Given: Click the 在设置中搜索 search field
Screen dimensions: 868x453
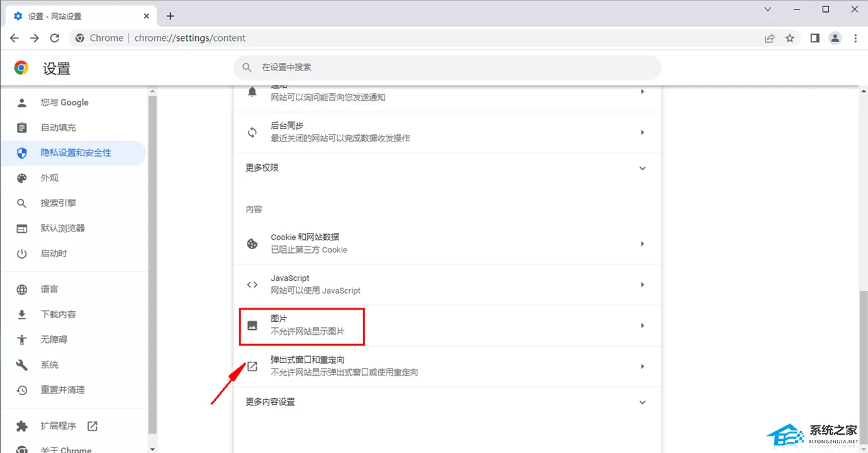Looking at the screenshot, I should coord(448,67).
